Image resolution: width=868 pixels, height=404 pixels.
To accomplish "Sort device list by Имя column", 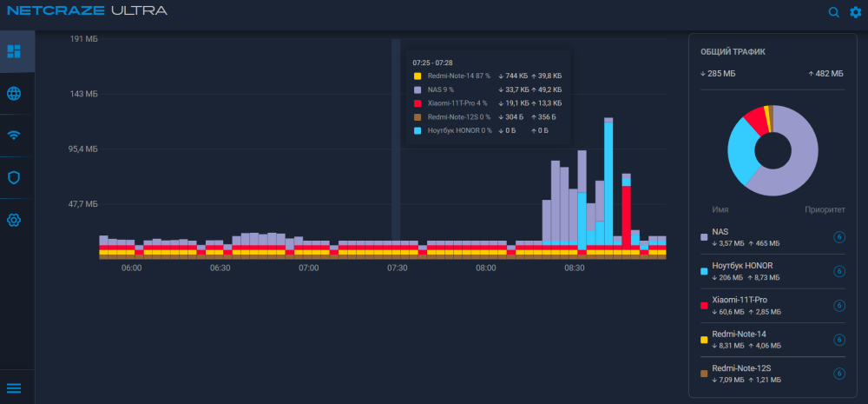I will pos(720,210).
